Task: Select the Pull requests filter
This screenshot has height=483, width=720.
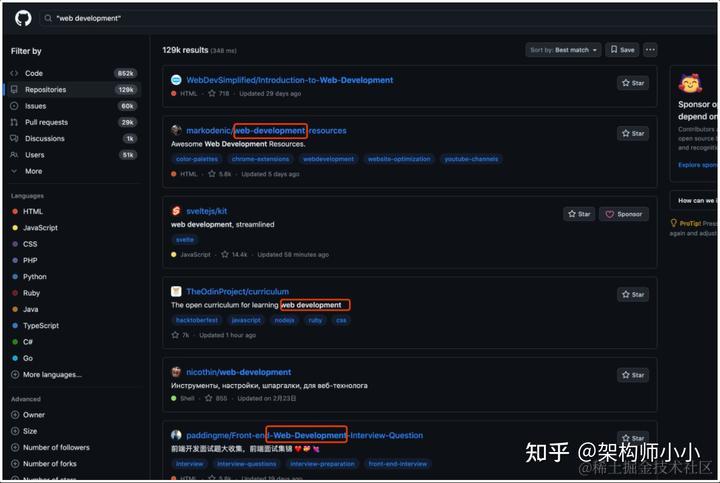Action: [x=73, y=122]
